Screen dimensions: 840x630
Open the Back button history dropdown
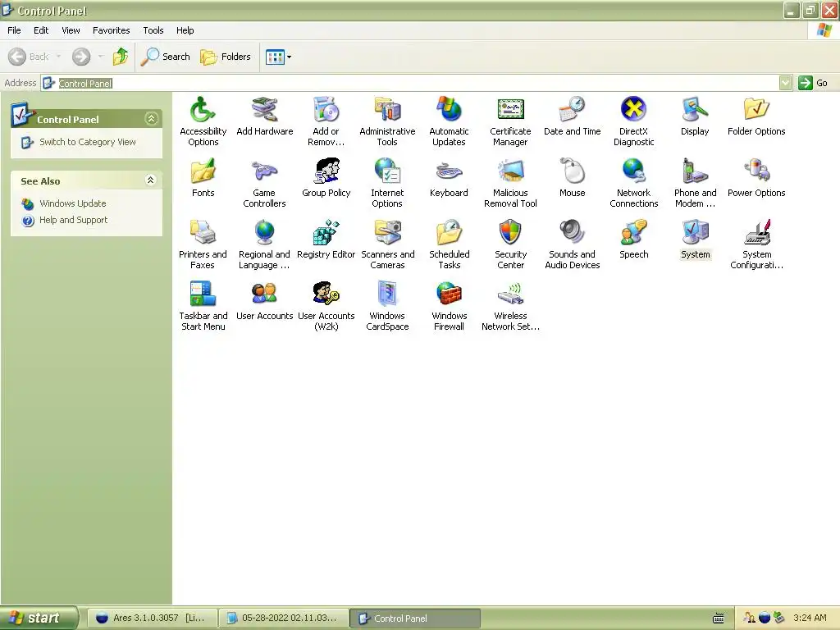(58, 57)
